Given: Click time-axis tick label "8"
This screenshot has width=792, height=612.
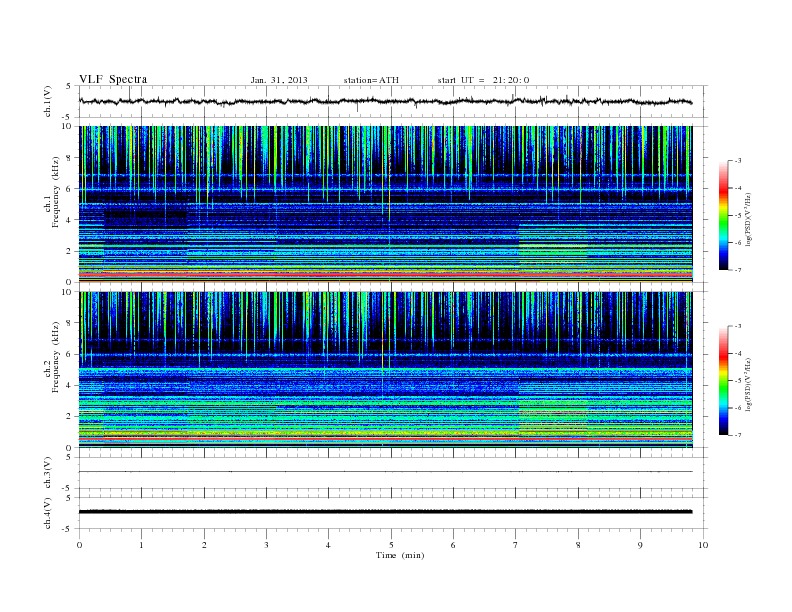Looking at the screenshot, I should (578, 545).
